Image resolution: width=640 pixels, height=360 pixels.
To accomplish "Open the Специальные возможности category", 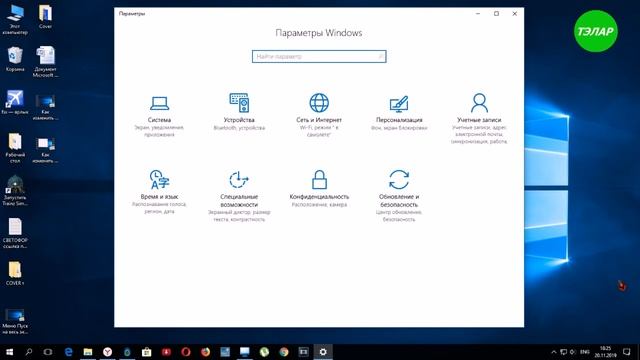I will [x=239, y=196].
